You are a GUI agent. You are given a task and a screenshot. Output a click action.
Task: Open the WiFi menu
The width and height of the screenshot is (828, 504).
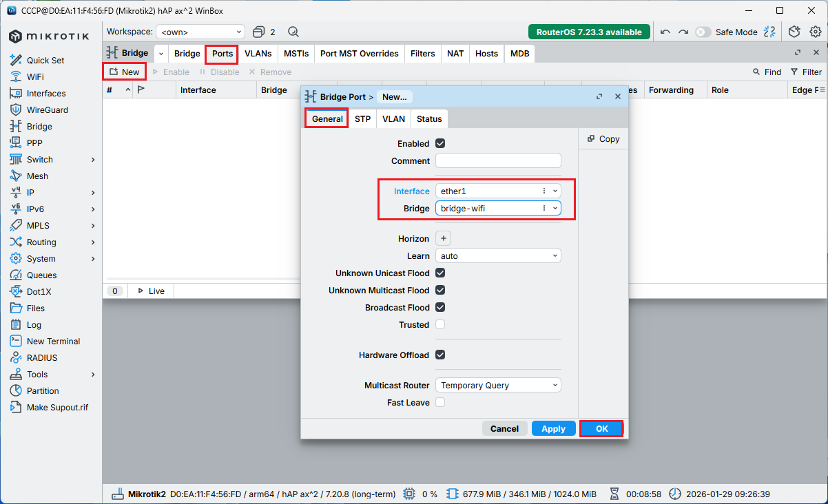pyautogui.click(x=35, y=76)
